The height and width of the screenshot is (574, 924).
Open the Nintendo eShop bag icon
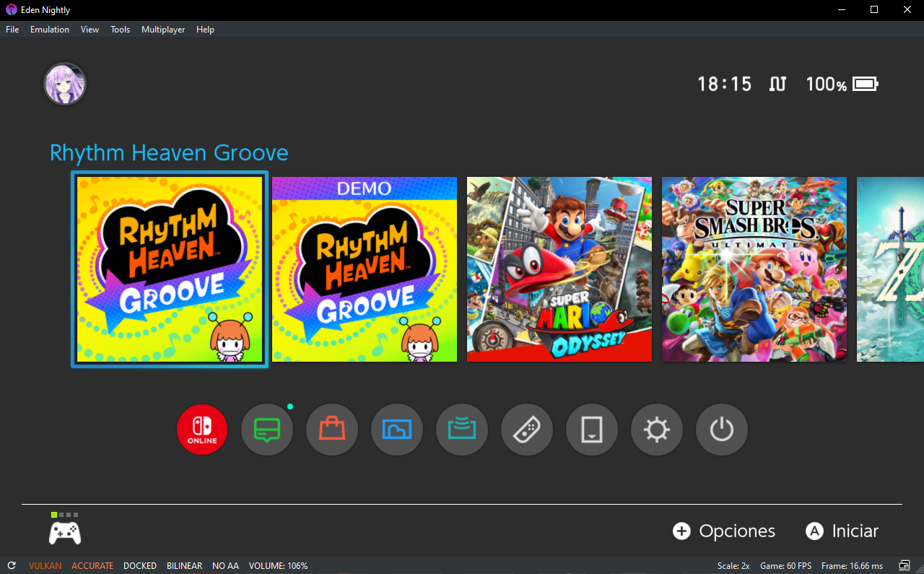[x=332, y=430]
